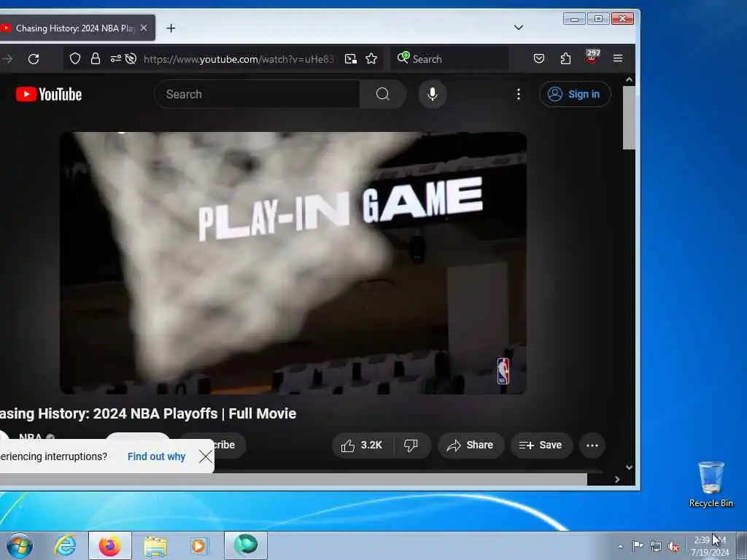Expand the list all tabs chevron
The width and height of the screenshot is (747, 560).
(x=519, y=28)
